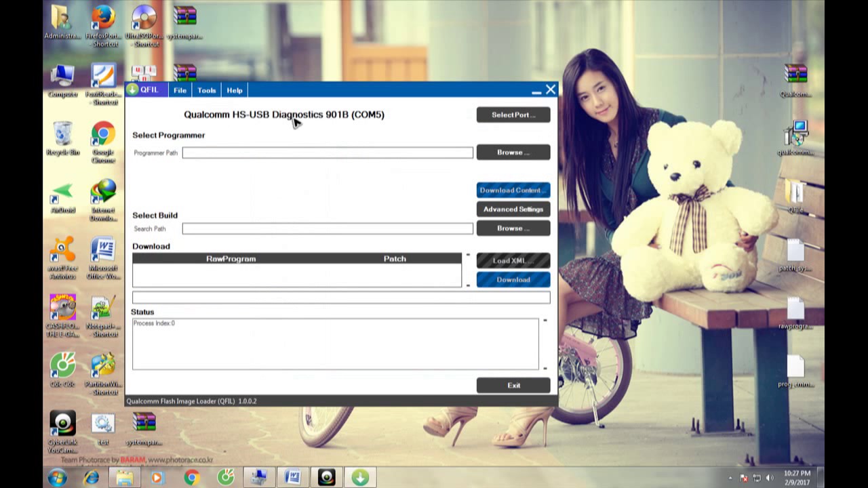Open the Qualcomm WinRAR archive on the desktop

click(x=795, y=80)
